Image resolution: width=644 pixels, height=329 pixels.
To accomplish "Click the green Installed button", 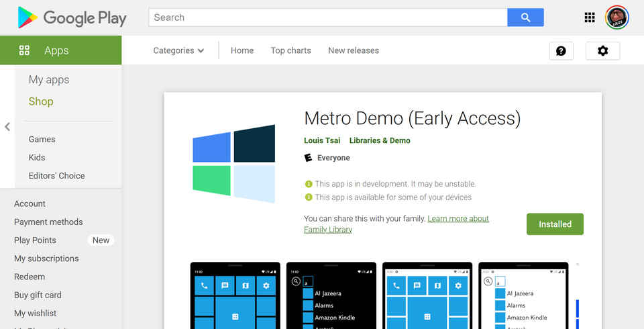I will (x=555, y=224).
